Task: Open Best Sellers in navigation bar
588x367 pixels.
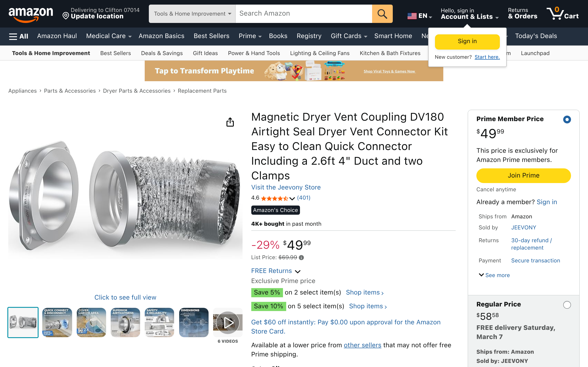Action: (211, 36)
